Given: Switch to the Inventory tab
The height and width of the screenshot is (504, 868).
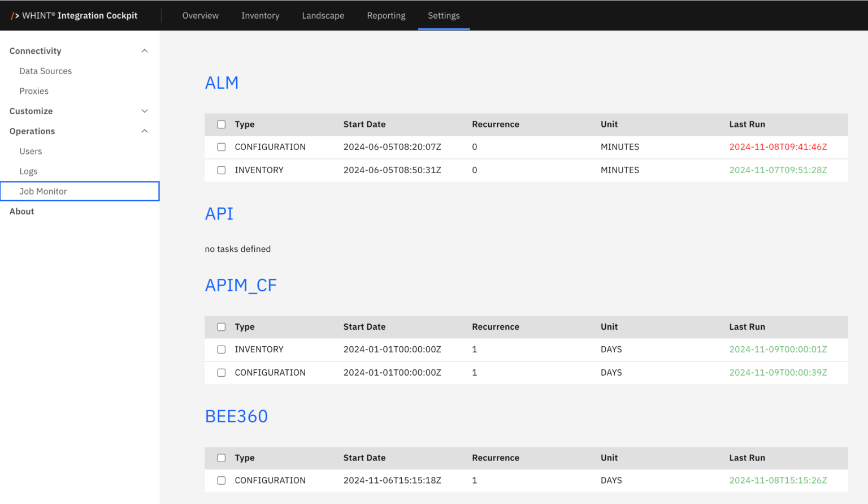Looking at the screenshot, I should coord(260,15).
